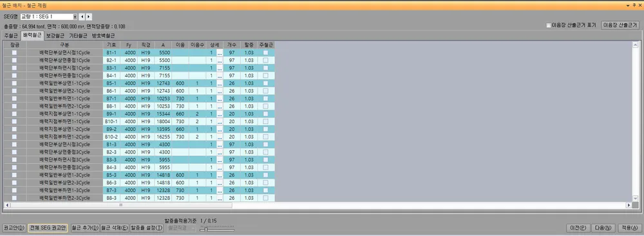Screen dimensions: 644x236
Task: Open the 보강철근 tab
Action: pos(55,35)
